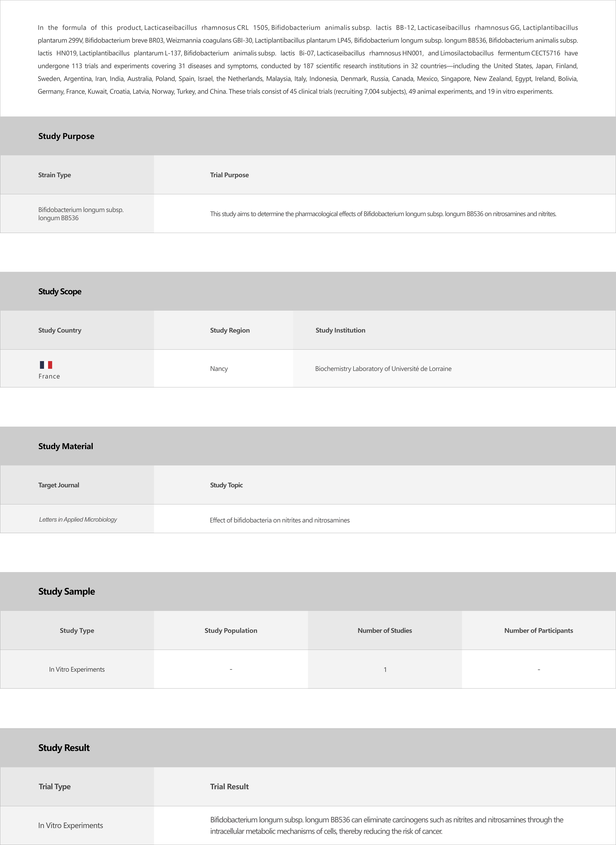Viewport: 616px width, 845px height.
Task: Click the study topic about nitrites and nitrosamines
Action: pos(280,520)
